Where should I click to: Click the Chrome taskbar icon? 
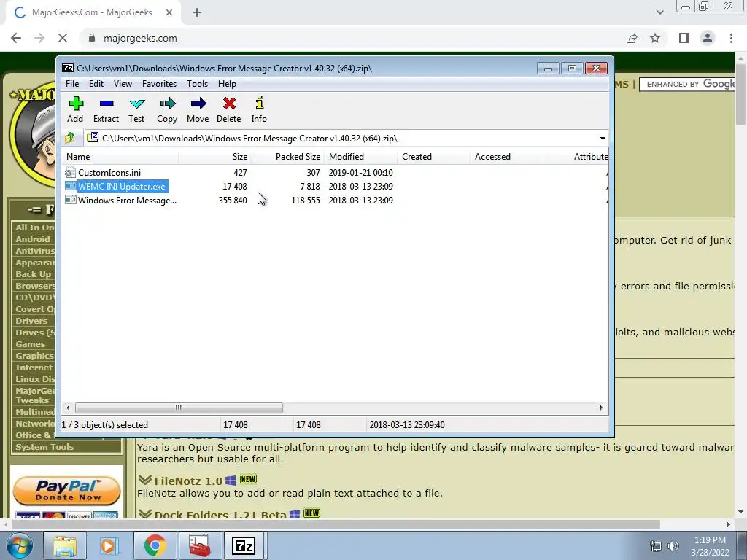[155, 545]
